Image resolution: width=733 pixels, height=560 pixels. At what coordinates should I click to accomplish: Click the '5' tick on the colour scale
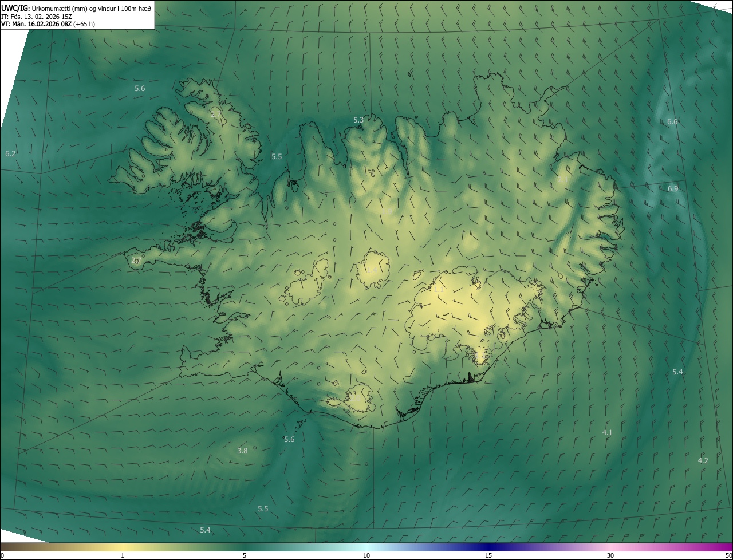[245, 555]
